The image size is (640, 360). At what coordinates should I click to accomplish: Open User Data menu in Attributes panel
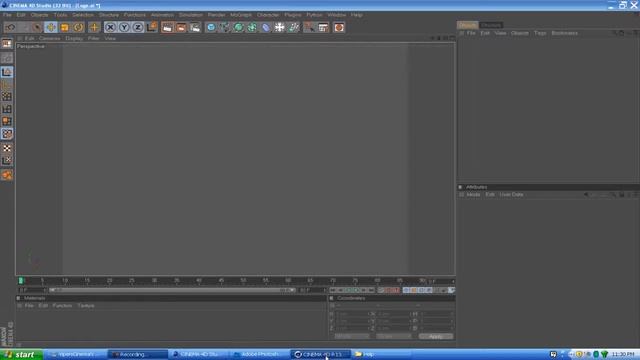click(511, 195)
